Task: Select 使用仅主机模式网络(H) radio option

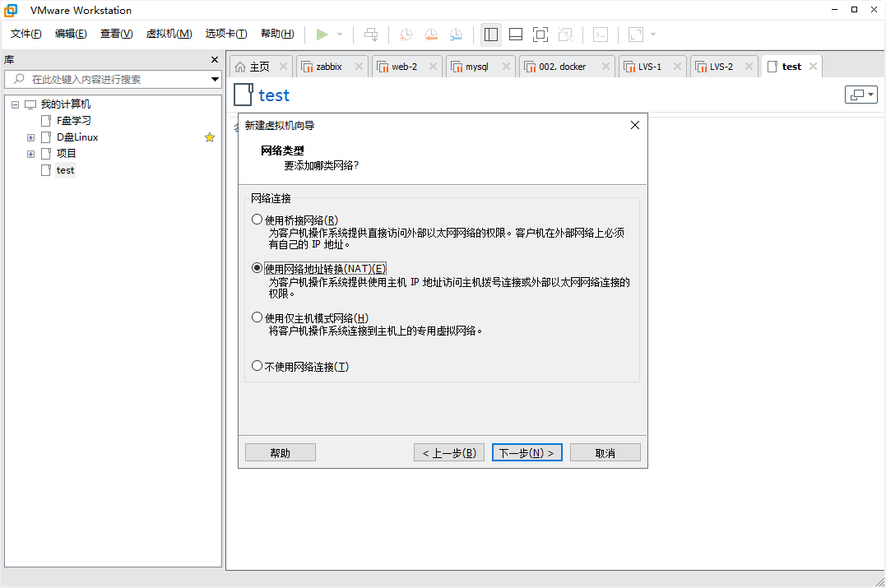Action: pyautogui.click(x=257, y=317)
